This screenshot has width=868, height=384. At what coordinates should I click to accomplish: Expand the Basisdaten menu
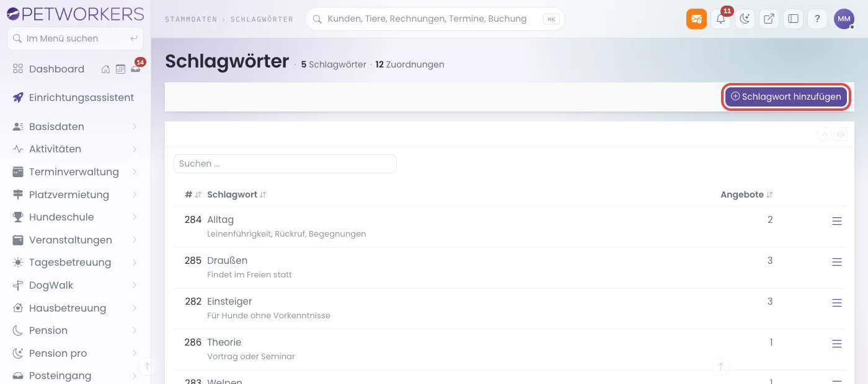(75, 126)
